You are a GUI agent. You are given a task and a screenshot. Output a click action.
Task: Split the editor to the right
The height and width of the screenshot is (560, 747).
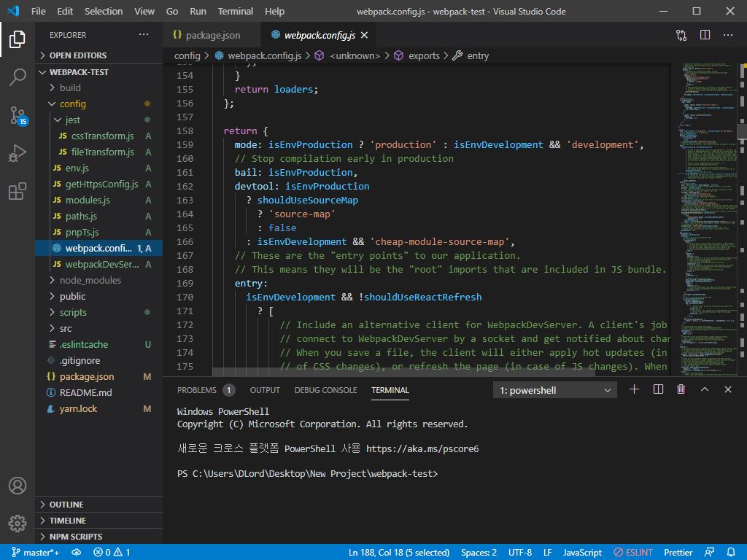[x=705, y=35]
